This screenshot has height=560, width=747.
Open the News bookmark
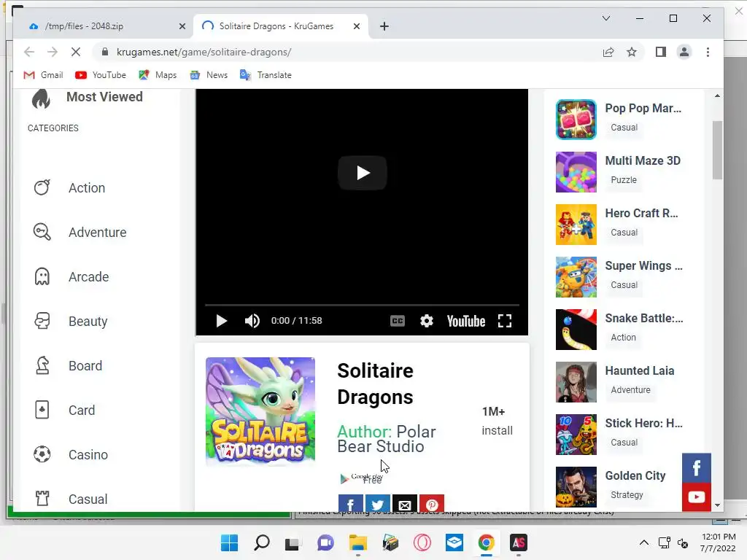click(209, 75)
